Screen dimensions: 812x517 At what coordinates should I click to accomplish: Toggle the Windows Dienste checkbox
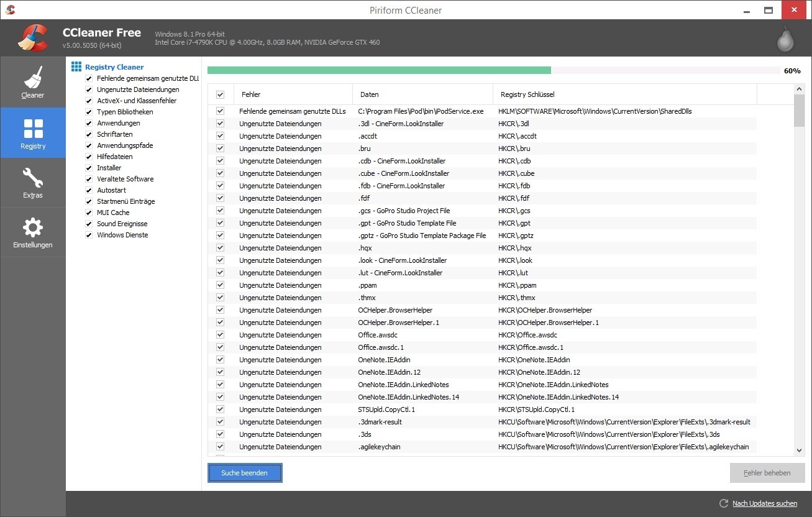(x=89, y=235)
